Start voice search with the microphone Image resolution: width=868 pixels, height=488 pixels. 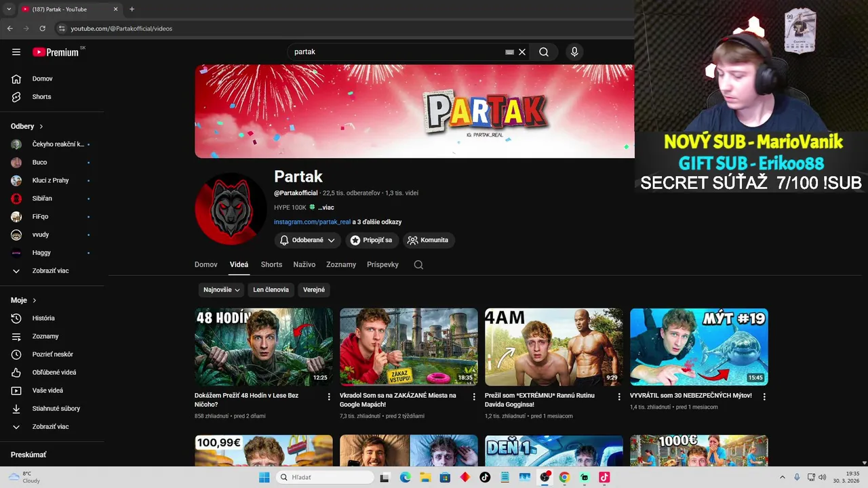(x=574, y=52)
